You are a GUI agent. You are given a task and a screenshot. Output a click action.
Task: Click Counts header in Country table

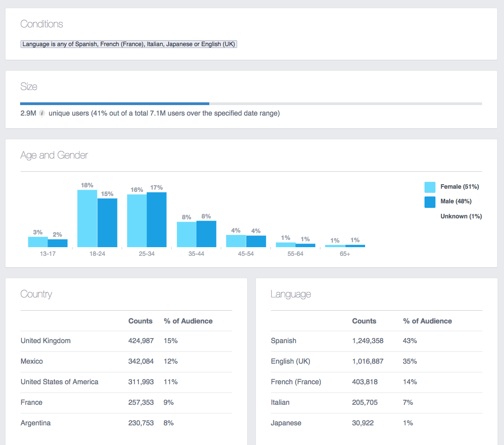[140, 321]
